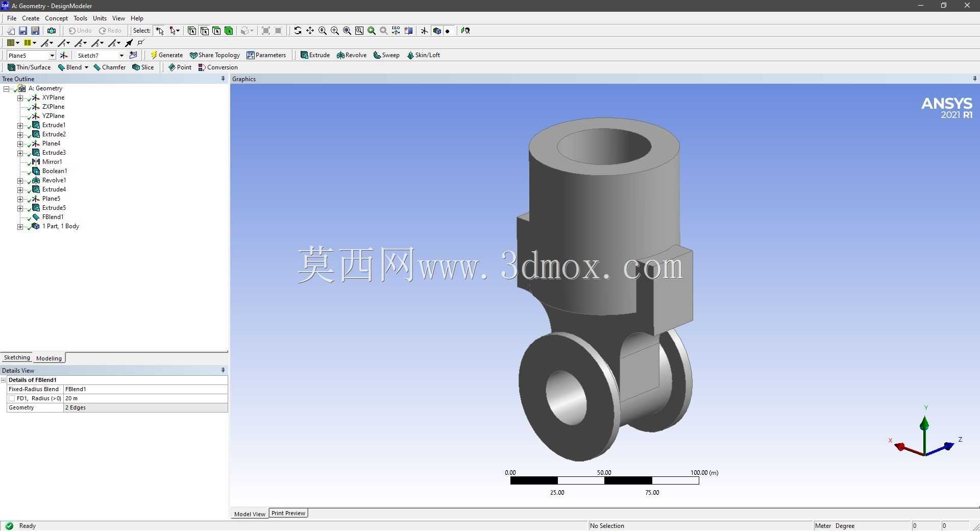Click the New Plane icon beside Plane5

(64, 55)
